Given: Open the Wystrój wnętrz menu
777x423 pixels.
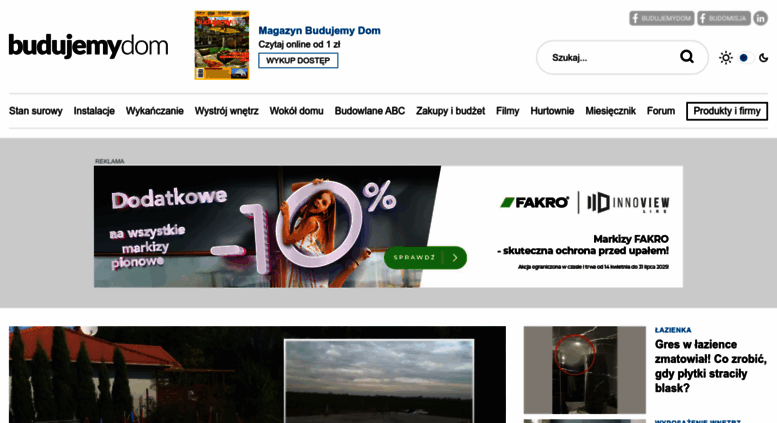Looking at the screenshot, I should (x=226, y=111).
